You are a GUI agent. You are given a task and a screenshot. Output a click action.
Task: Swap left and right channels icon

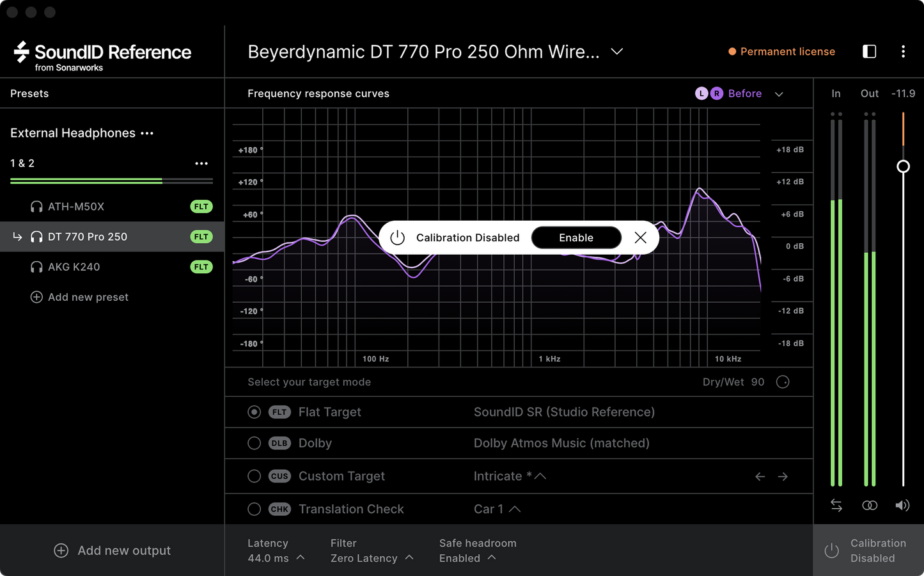(836, 506)
